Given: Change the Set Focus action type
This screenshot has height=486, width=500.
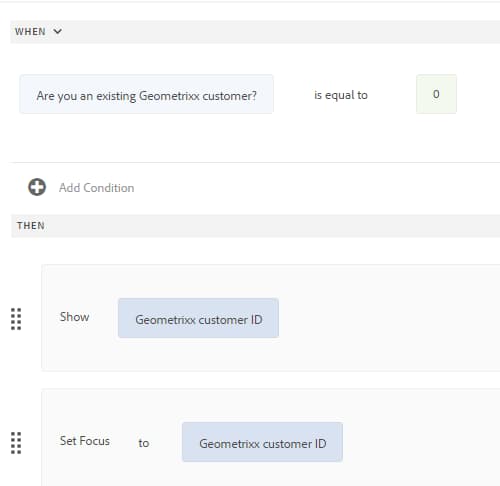Looking at the screenshot, I should click(x=85, y=441).
